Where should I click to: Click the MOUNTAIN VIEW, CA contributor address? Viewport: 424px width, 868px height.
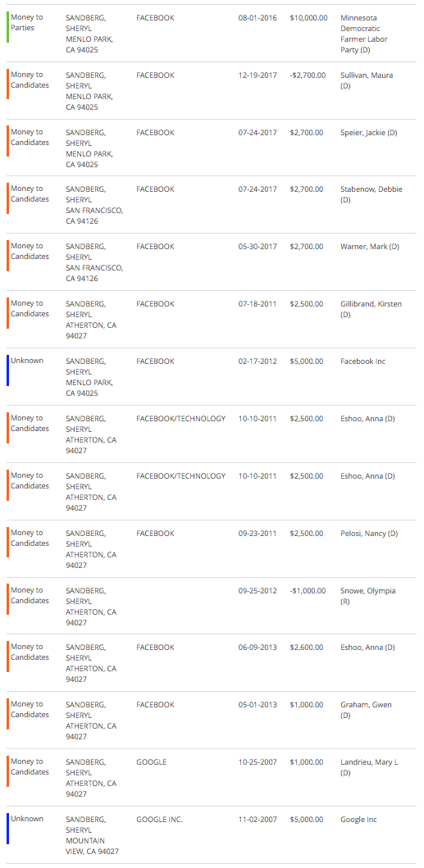tap(92, 847)
